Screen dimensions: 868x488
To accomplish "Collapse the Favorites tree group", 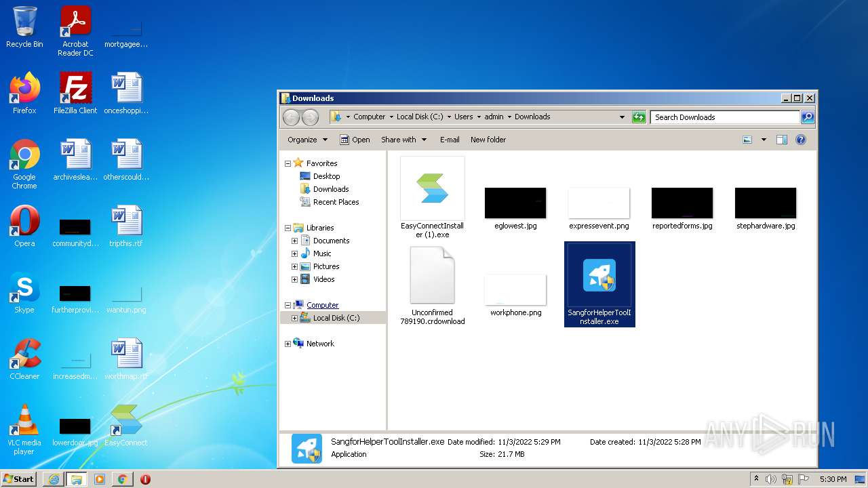I will [288, 163].
